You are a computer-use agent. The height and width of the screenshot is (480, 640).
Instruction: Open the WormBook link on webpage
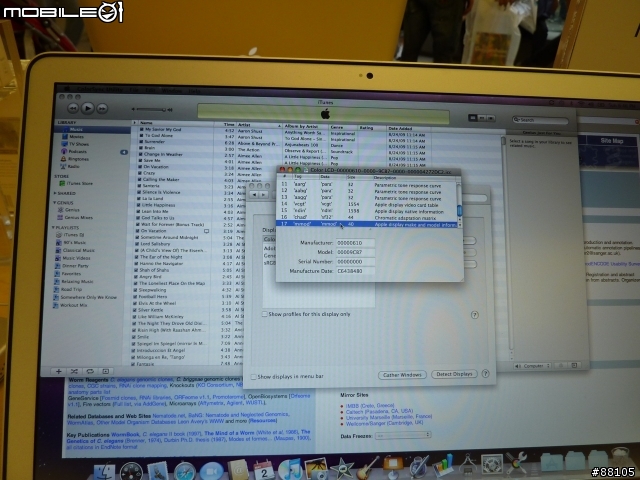click(x=126, y=435)
